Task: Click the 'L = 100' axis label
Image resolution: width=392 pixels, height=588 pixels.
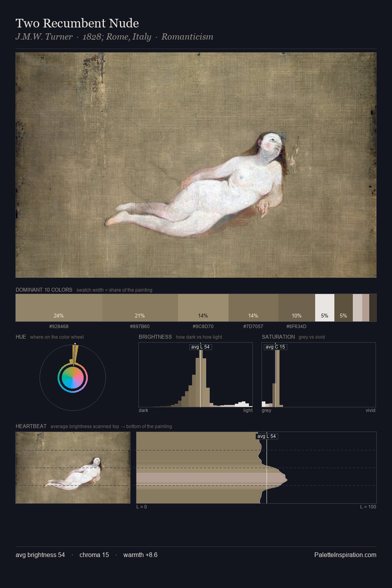Action: click(368, 507)
